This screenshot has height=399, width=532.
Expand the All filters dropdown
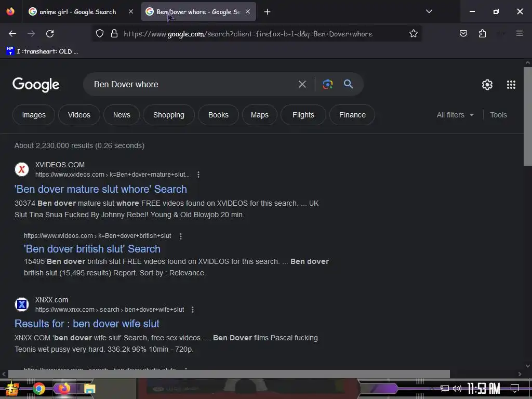click(455, 115)
